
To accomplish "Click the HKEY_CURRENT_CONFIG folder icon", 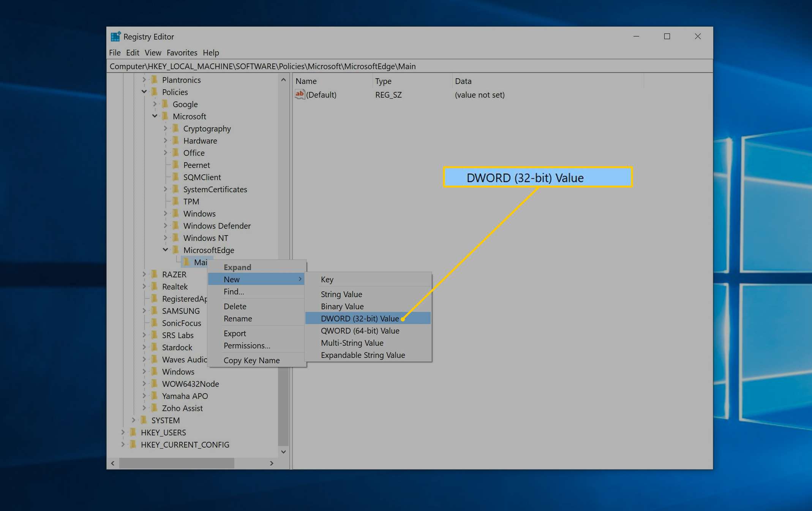I will (x=133, y=445).
